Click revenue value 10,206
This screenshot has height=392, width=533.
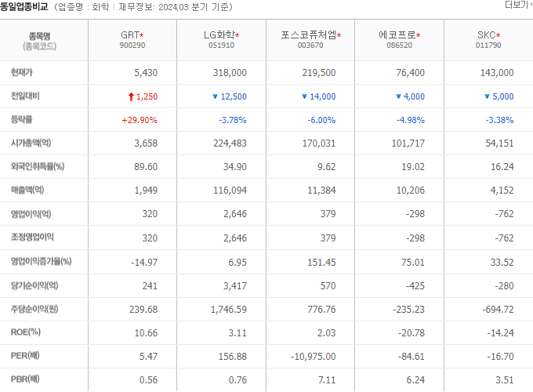click(x=411, y=191)
